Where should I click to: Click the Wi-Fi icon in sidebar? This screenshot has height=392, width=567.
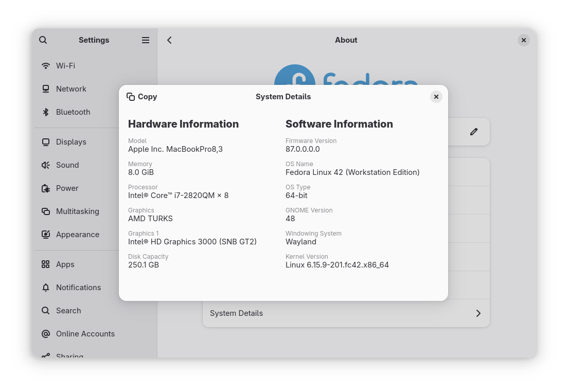[x=46, y=66]
